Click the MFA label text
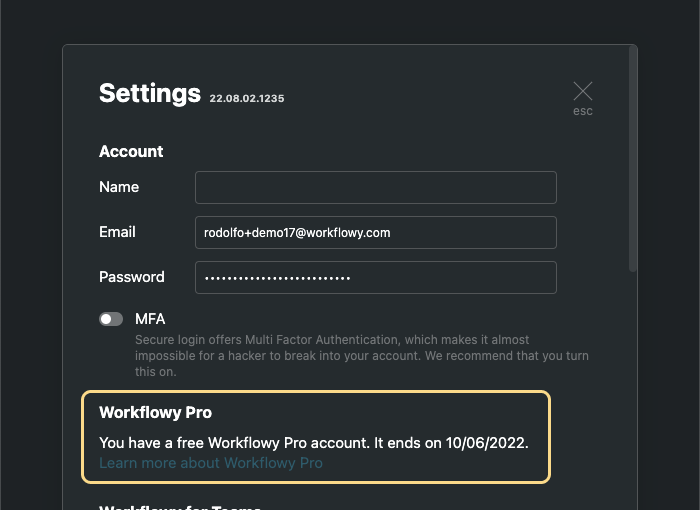Image resolution: width=700 pixels, height=510 pixels. (150, 319)
